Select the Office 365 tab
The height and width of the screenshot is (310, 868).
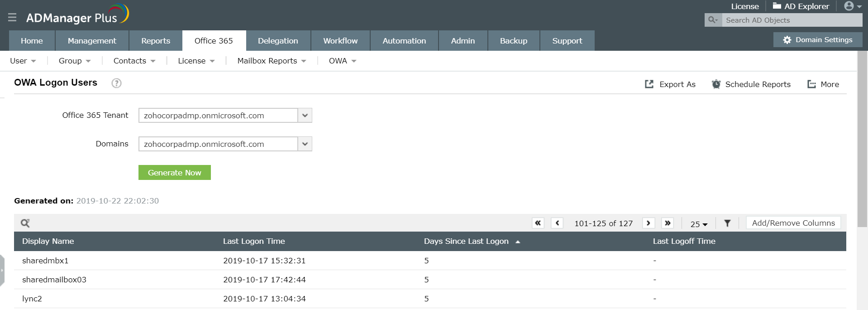pos(214,41)
